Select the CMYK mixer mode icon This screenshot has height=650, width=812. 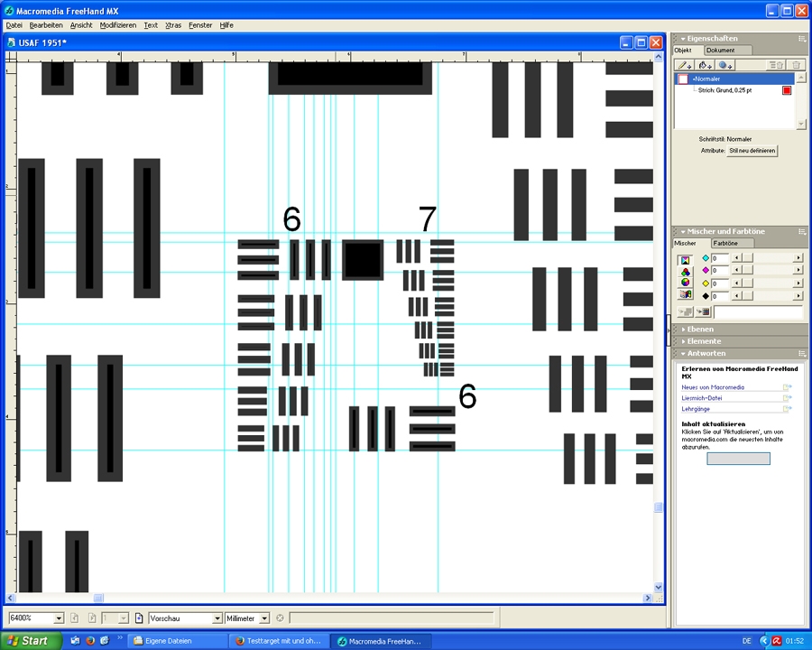(685, 259)
